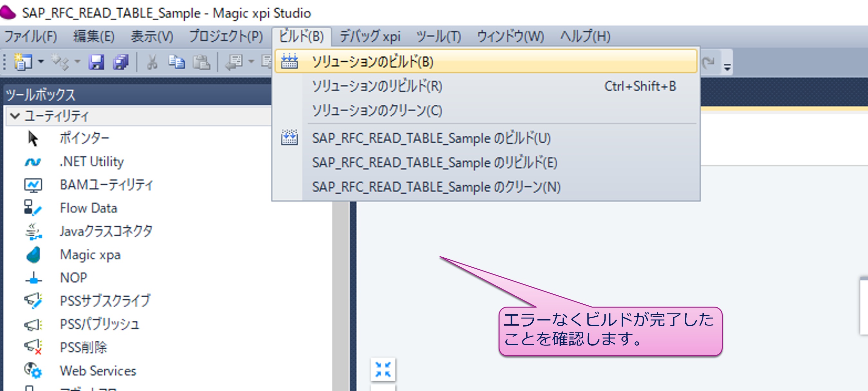This screenshot has height=391, width=868.
Task: Open the toolbar overflow options arrow
Action: (727, 67)
